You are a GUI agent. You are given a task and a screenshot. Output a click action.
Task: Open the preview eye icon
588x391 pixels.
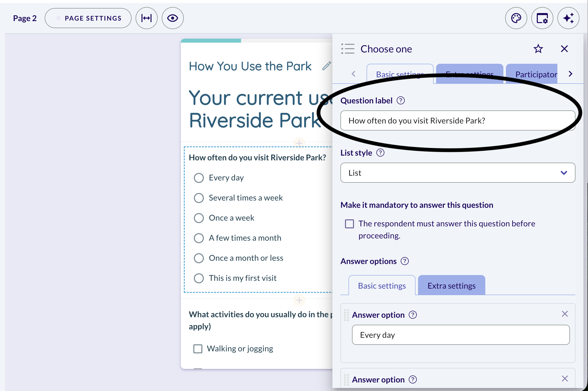point(172,18)
